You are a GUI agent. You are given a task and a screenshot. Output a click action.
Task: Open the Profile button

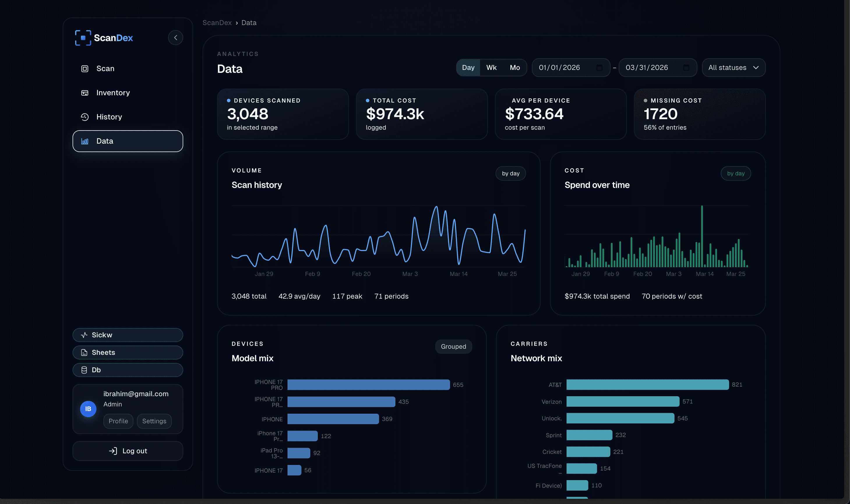pos(118,421)
